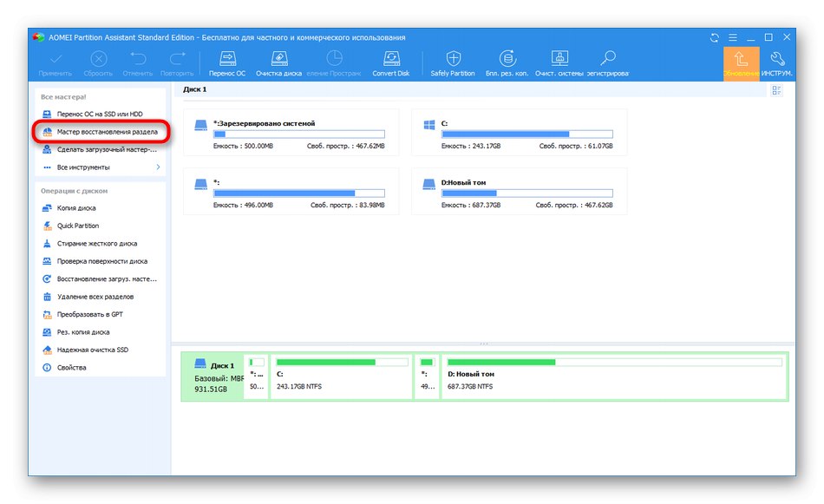Click the Зарезервировано системой usage bar
824x504 pixels.
pos(299,134)
